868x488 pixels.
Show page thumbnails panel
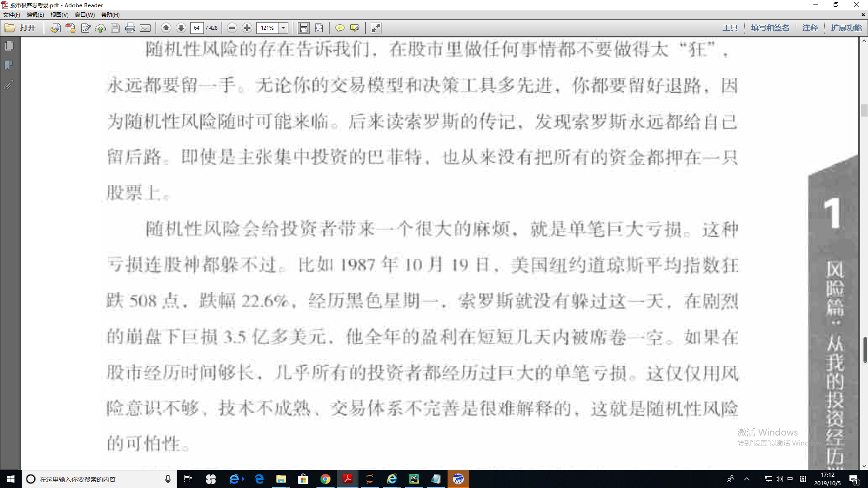coord(9,46)
